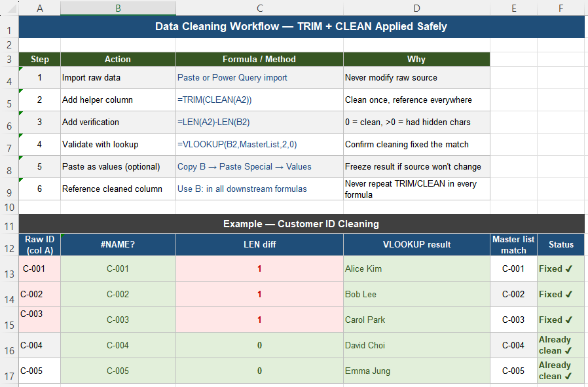Screen dimensions: 588x387
Task: Select column B header
Action: 118,8
